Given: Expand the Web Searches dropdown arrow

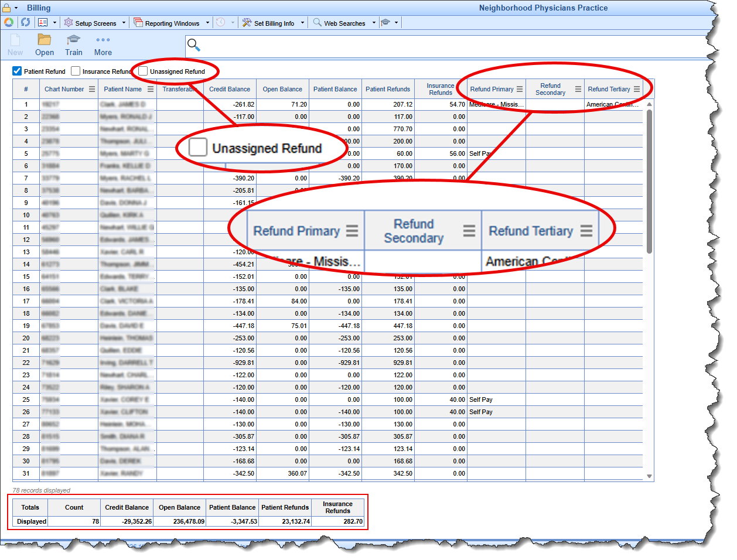Looking at the screenshot, I should coord(374,23).
